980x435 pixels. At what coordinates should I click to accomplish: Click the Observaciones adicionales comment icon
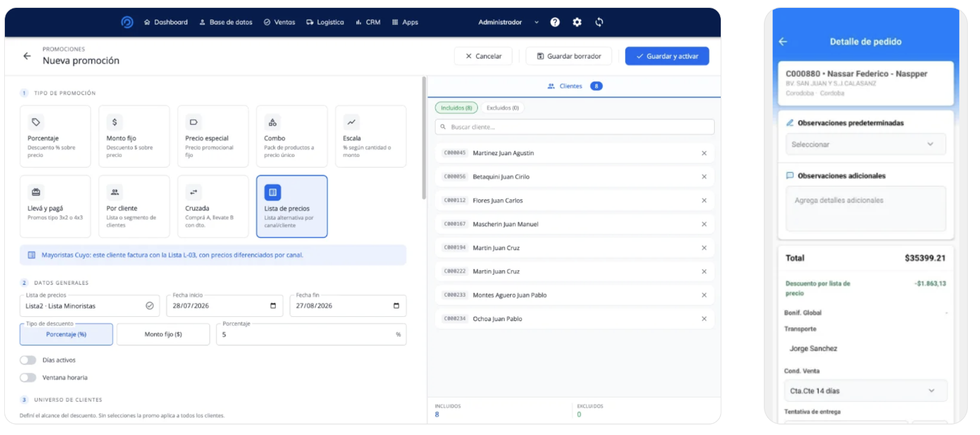point(790,176)
